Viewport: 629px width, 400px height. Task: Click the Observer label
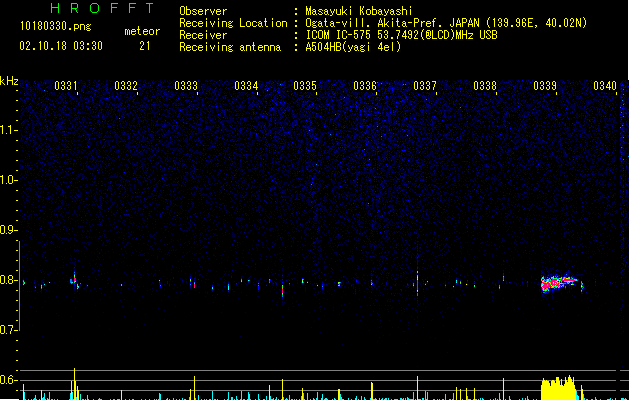tap(203, 11)
